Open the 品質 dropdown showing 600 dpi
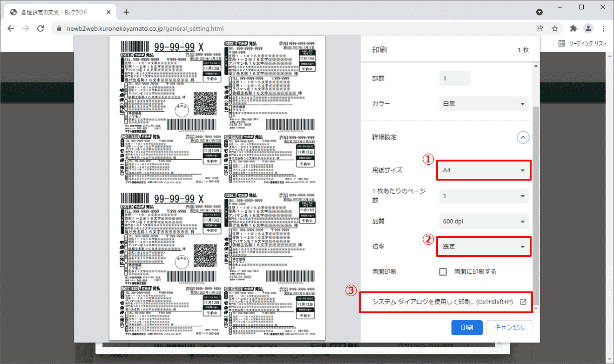Screen dimensions: 614x364 click(484, 222)
